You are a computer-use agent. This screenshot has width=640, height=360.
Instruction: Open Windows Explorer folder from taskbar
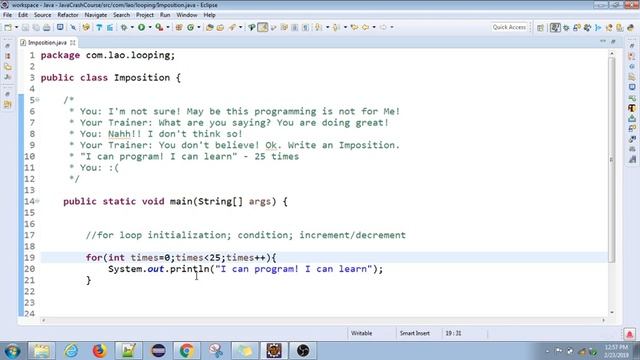click(41, 351)
